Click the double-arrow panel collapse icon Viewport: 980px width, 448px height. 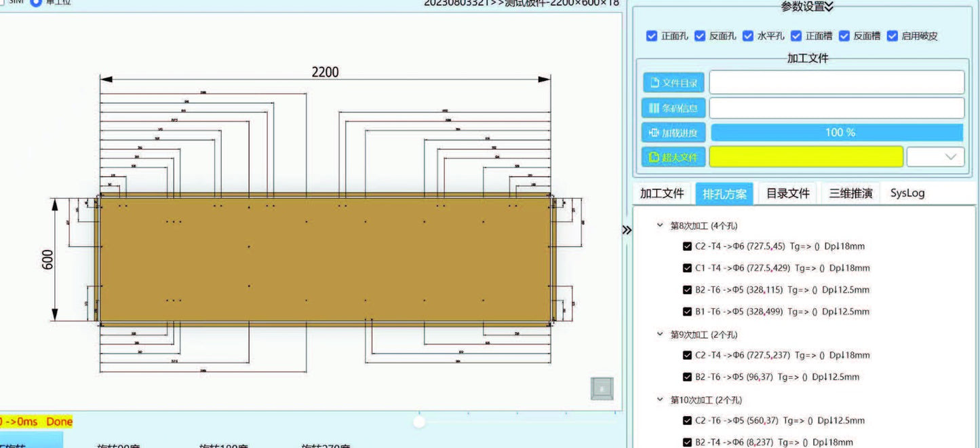coord(627,230)
